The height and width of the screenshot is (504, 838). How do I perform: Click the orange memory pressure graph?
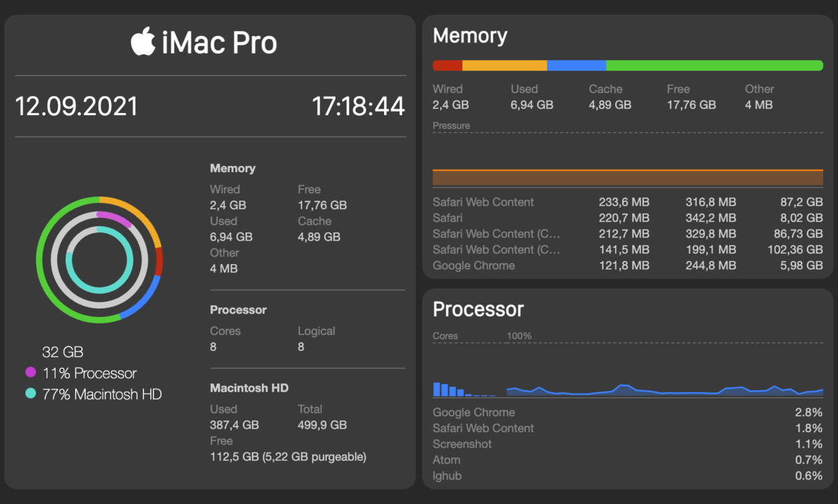(628, 177)
